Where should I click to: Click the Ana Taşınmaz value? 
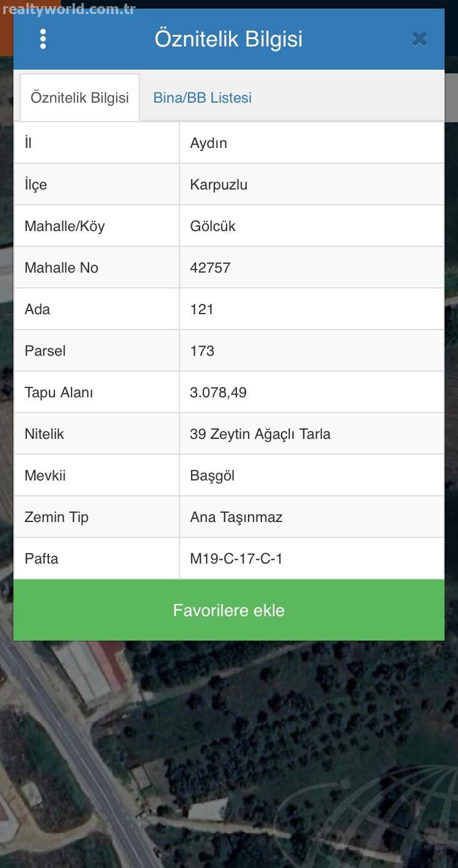(x=236, y=517)
